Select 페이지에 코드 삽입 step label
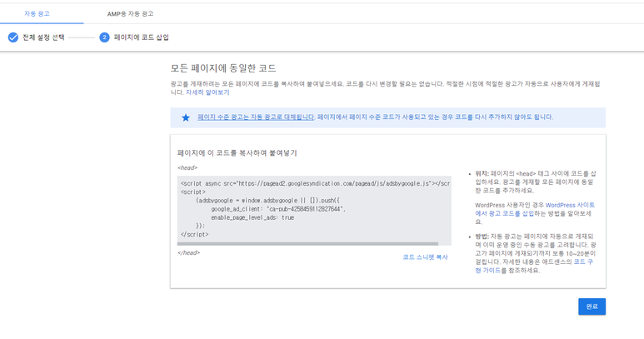 click(142, 37)
